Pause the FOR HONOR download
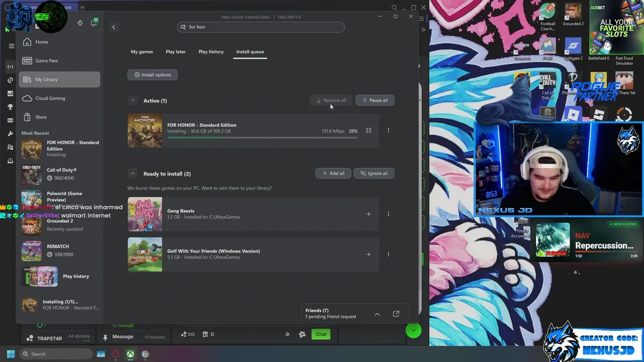This screenshot has width=644, height=362. 368,131
